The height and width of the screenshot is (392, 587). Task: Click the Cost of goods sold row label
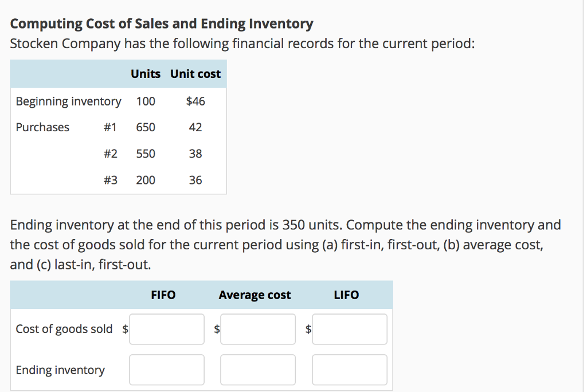[64, 329]
